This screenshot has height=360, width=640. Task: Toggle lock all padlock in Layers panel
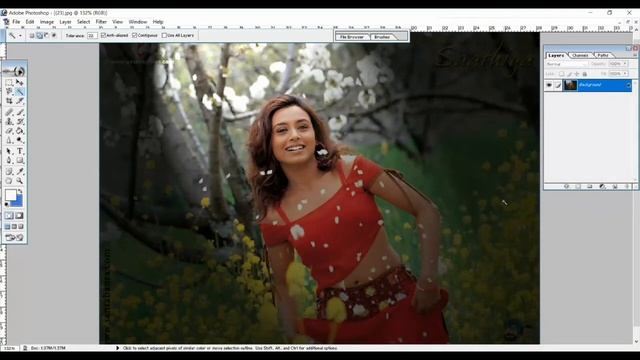pyautogui.click(x=584, y=74)
